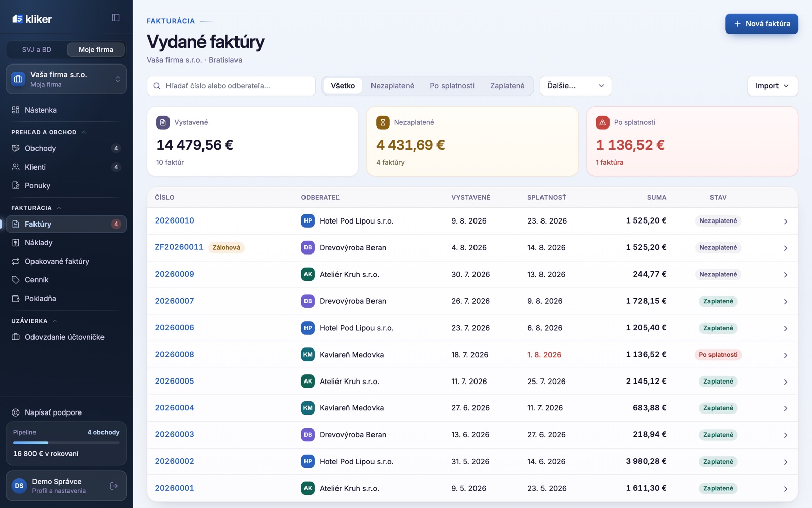Open the Ďalšie... filter dropdown
The image size is (812, 508).
tap(576, 86)
